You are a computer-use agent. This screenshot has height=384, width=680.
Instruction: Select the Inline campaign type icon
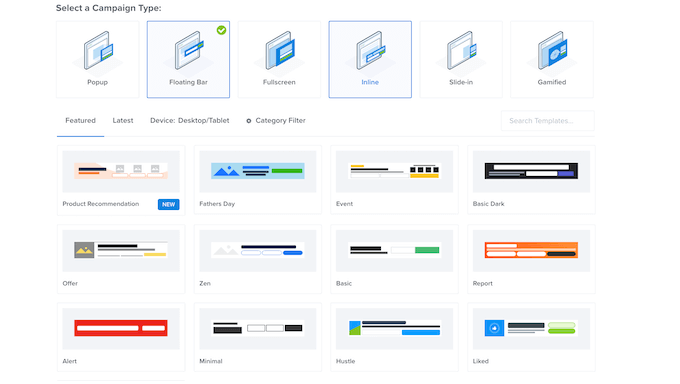(x=371, y=51)
